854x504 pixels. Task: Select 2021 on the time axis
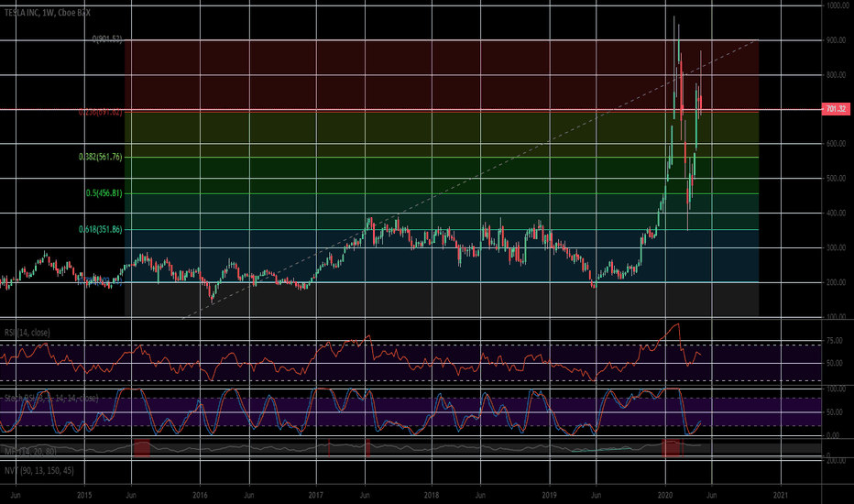(781, 495)
